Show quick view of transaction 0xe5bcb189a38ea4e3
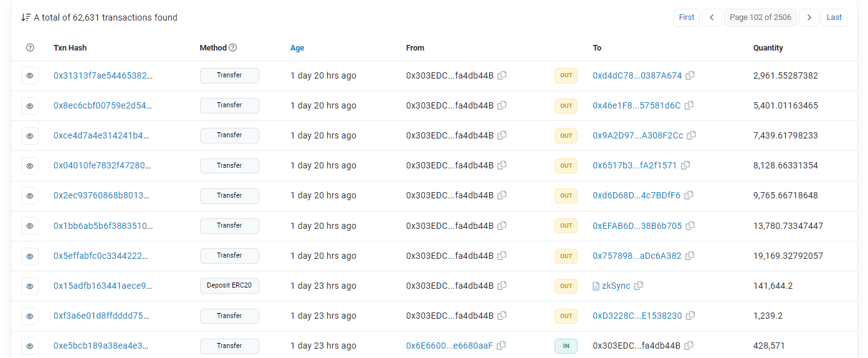Image resolution: width=868 pixels, height=358 pixels. [x=30, y=346]
